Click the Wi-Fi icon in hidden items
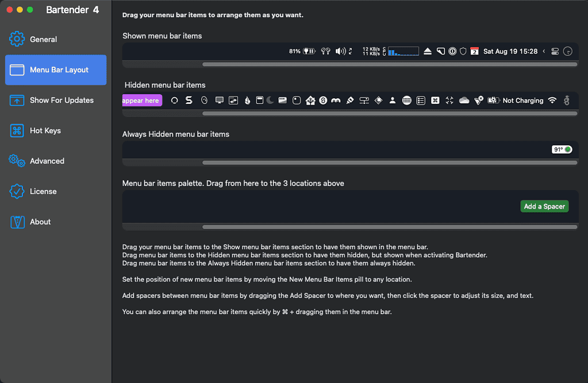This screenshot has height=383, width=588. 552,100
